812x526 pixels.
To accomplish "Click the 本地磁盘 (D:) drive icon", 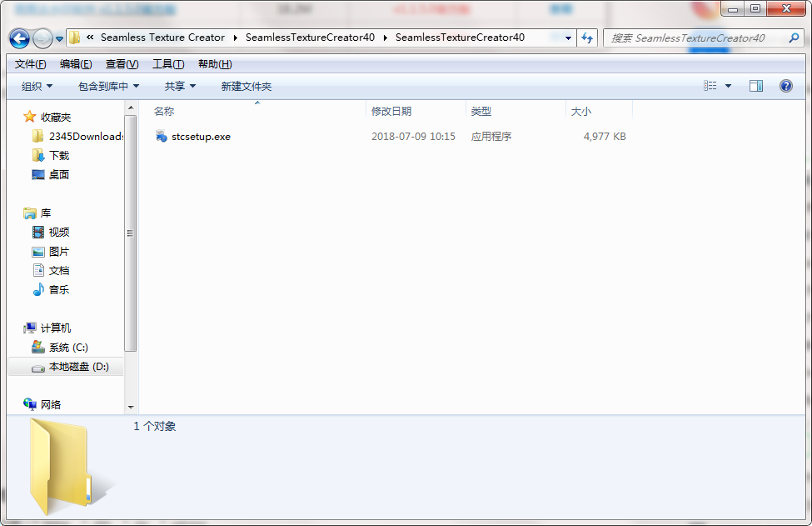I will (x=37, y=368).
